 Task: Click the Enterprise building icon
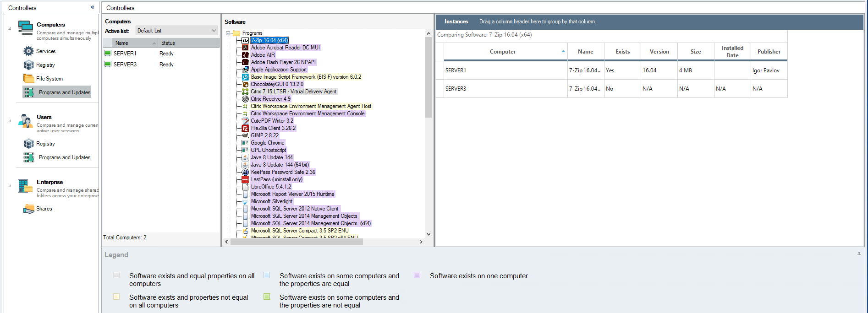[x=25, y=185]
